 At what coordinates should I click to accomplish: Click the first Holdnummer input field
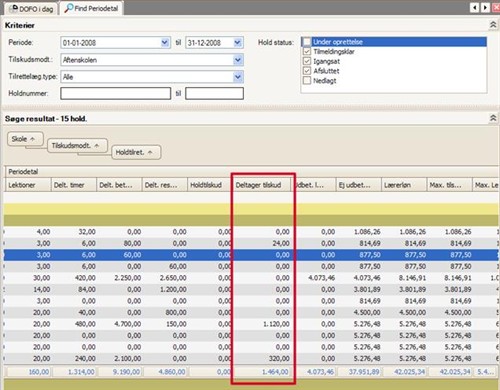116,93
